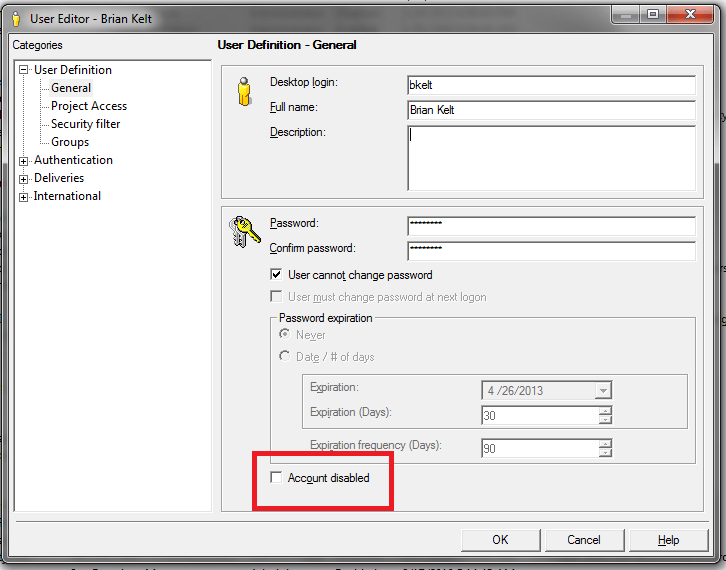
Task: Click in the Password field
Action: pos(551,226)
